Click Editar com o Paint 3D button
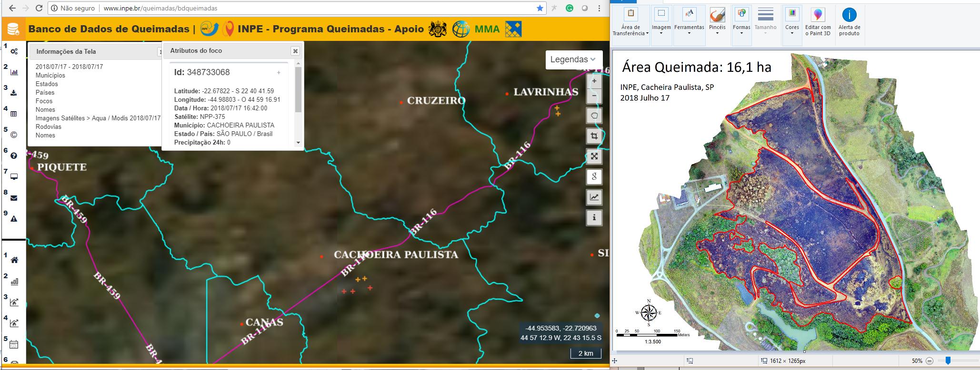The height and width of the screenshot is (370, 980). [x=818, y=21]
